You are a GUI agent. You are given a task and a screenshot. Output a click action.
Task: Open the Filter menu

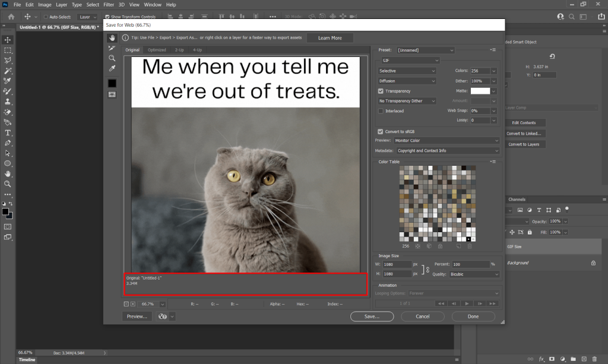tap(109, 5)
